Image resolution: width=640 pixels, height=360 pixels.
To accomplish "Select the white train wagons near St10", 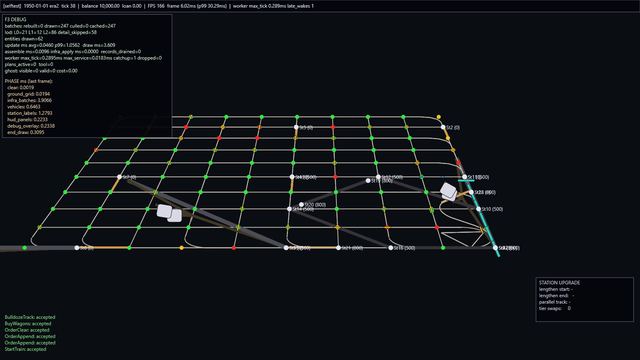I will [x=449, y=192].
